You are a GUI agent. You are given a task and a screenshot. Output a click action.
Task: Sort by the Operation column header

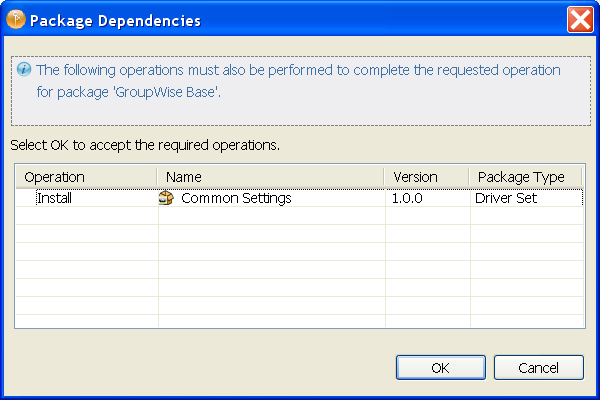[55, 177]
